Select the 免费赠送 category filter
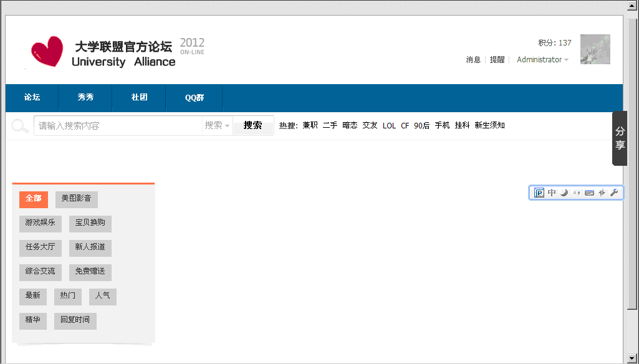This screenshot has width=639, height=364. (90, 273)
